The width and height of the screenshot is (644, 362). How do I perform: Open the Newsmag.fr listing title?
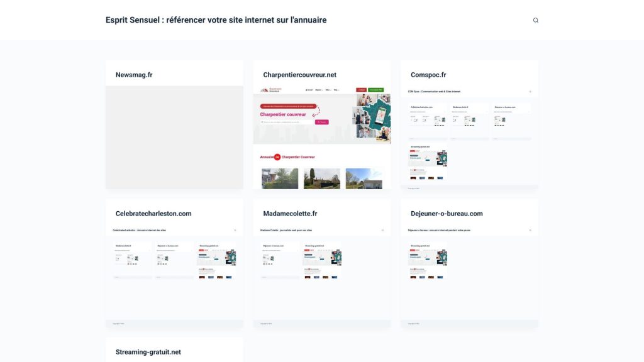(x=134, y=75)
